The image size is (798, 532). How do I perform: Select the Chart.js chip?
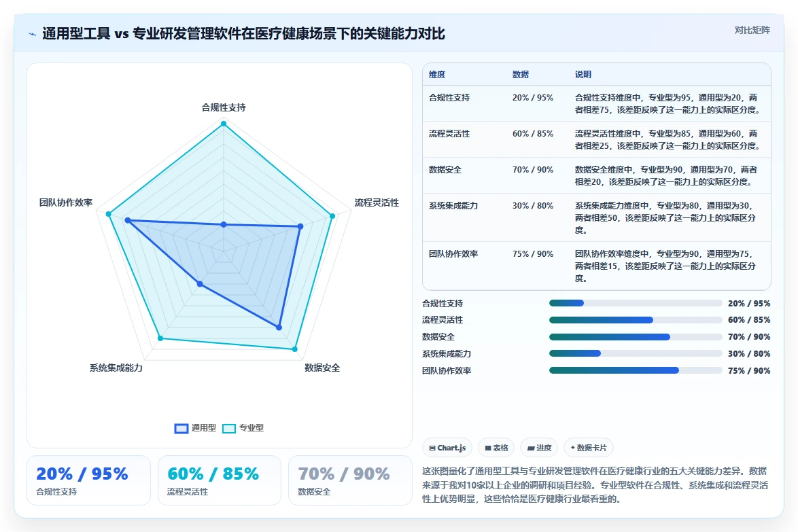(x=447, y=448)
